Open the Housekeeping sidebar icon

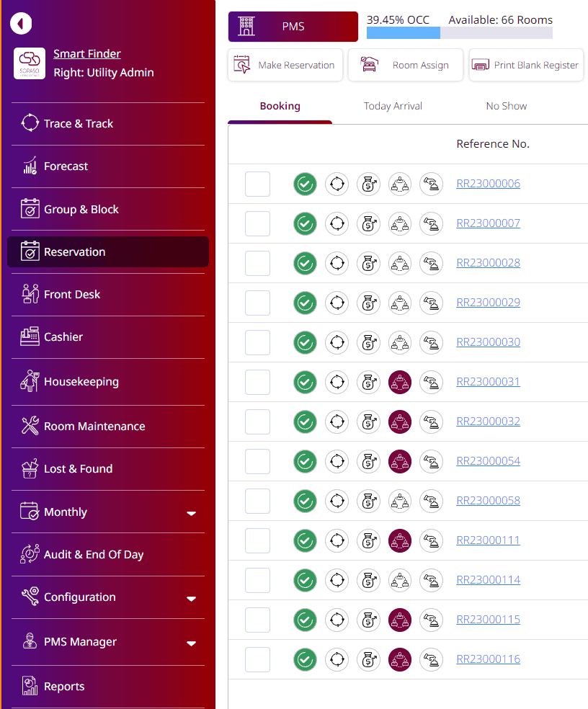(30, 381)
